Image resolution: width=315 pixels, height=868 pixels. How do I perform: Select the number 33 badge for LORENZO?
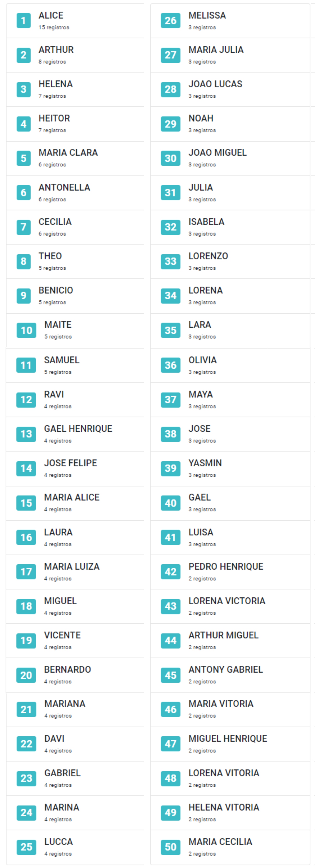pos(170,261)
